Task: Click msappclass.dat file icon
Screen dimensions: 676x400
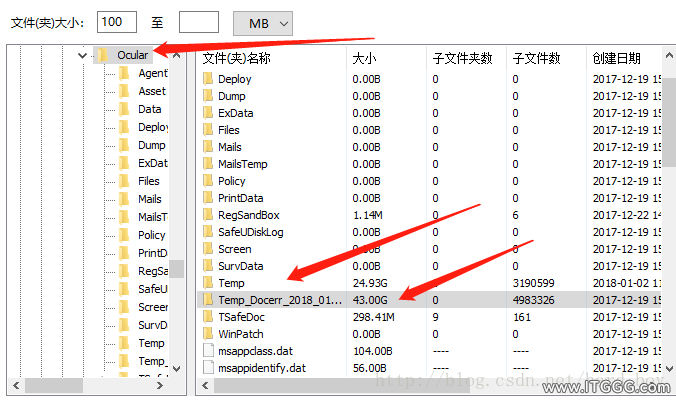Action: (x=208, y=351)
